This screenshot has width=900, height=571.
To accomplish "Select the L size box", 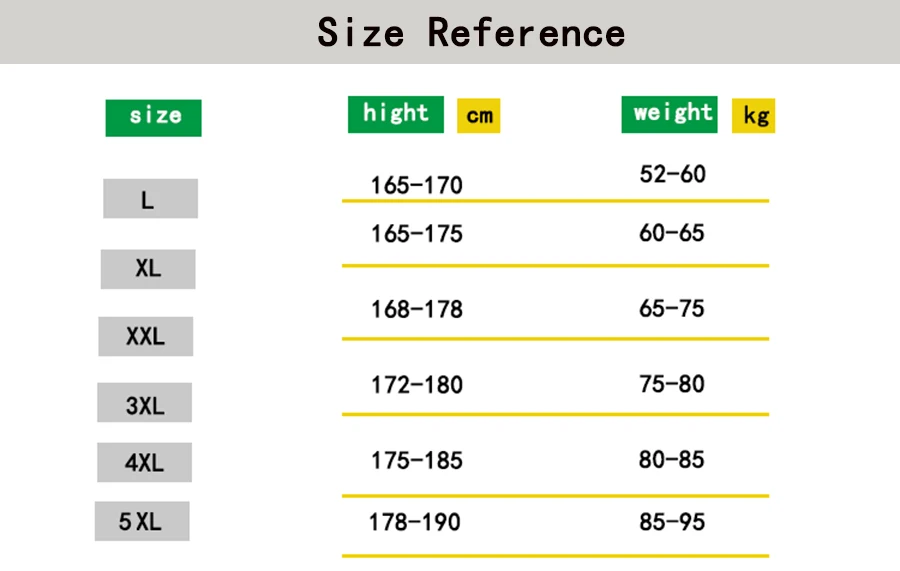I will click(150, 199).
